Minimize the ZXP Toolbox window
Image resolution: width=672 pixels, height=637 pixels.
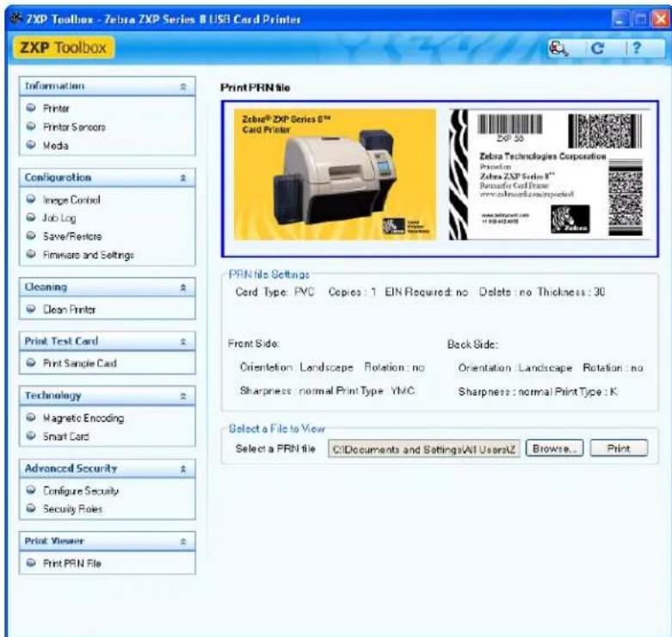tap(620, 19)
